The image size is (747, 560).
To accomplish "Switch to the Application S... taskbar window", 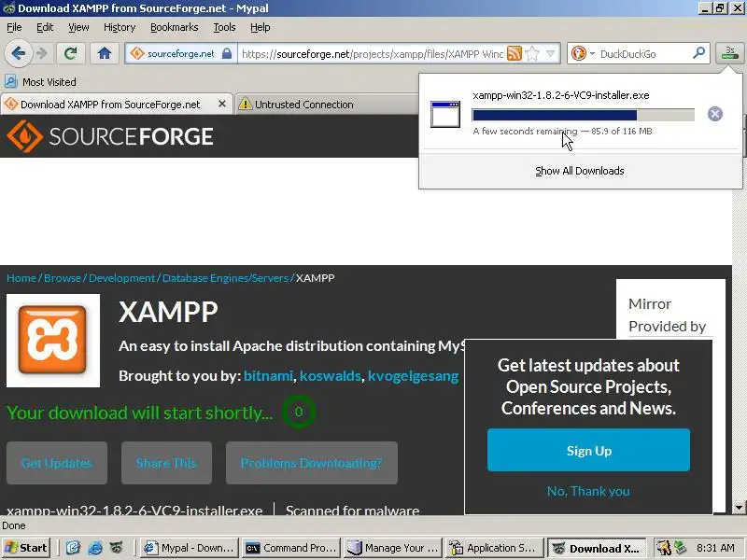I will point(494,548).
